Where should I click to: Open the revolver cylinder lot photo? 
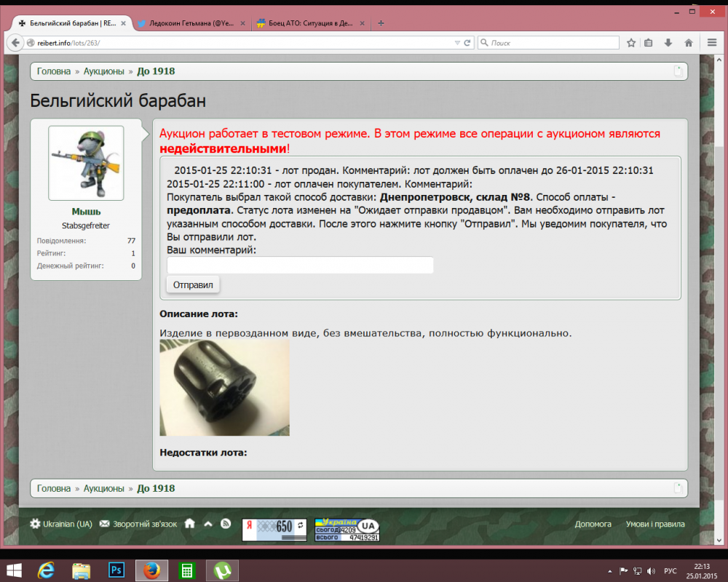(225, 388)
